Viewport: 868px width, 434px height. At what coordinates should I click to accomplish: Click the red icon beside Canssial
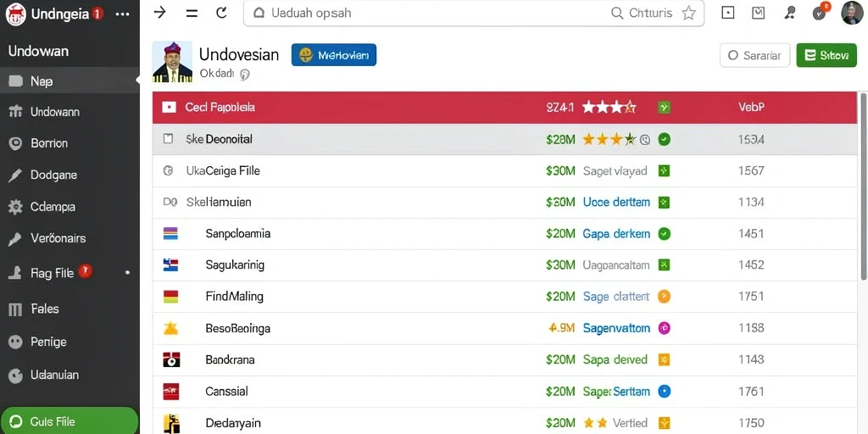point(171,392)
